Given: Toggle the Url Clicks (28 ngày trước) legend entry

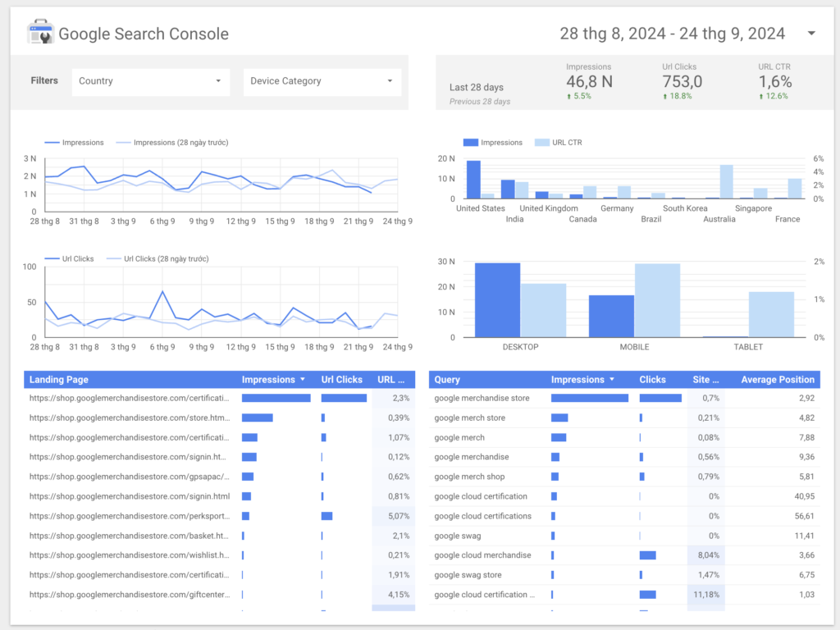Looking at the screenshot, I should (158, 258).
